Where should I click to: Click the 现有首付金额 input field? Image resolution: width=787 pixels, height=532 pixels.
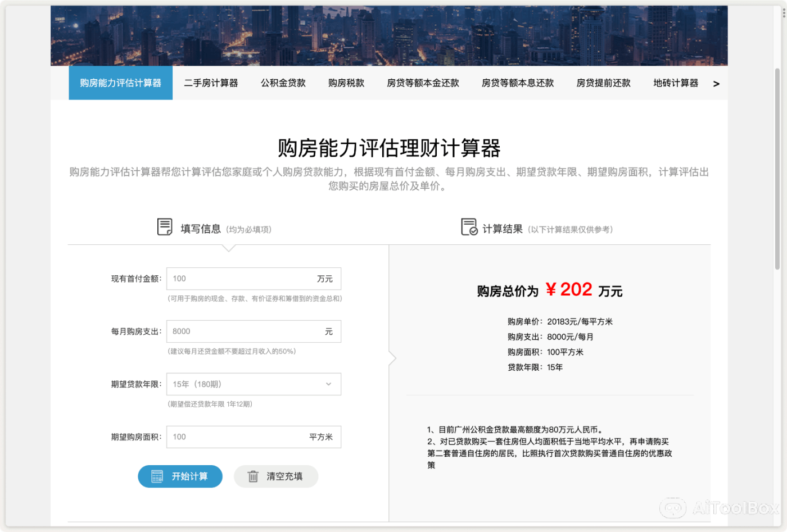point(254,278)
